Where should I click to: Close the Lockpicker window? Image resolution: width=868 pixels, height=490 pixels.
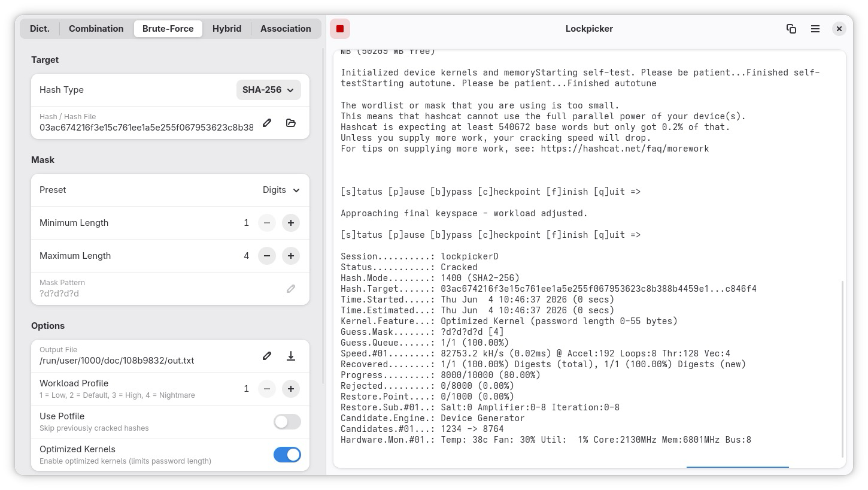click(x=839, y=29)
